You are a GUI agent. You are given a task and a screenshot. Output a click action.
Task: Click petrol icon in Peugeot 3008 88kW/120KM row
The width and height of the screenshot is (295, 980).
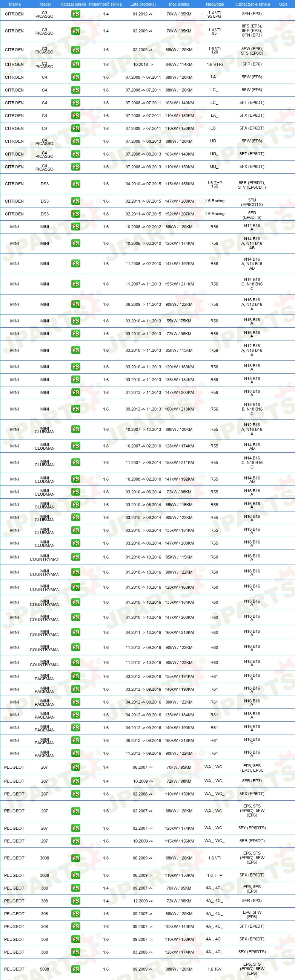tap(75, 858)
